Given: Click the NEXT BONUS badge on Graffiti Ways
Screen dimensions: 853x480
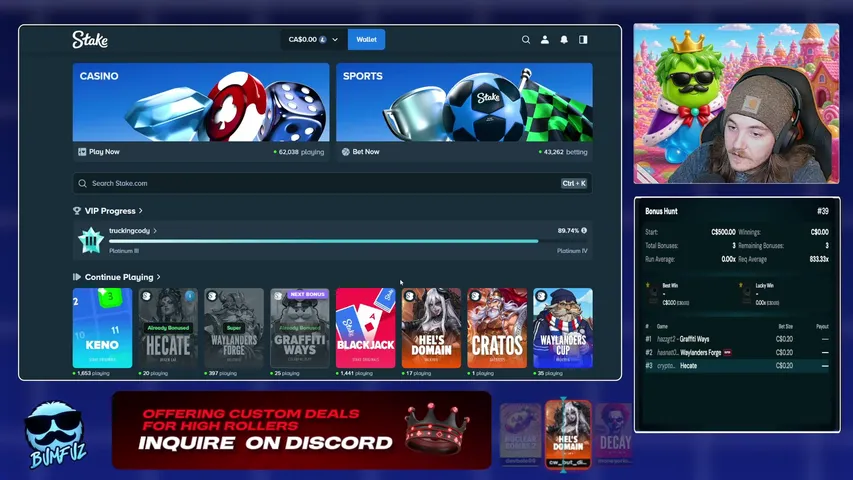Looking at the screenshot, I should 307,294.
